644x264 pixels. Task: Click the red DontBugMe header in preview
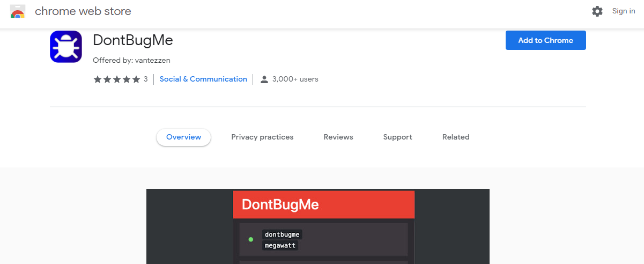point(323,204)
